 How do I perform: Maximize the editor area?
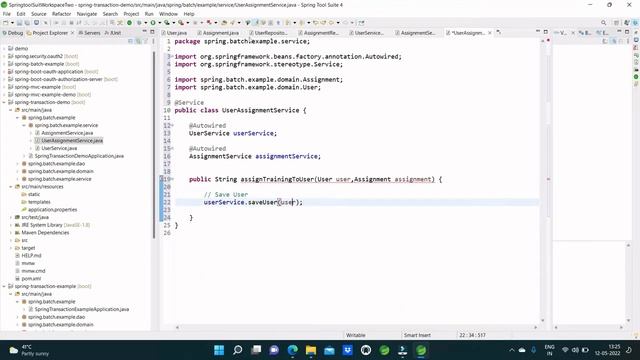[545, 31]
